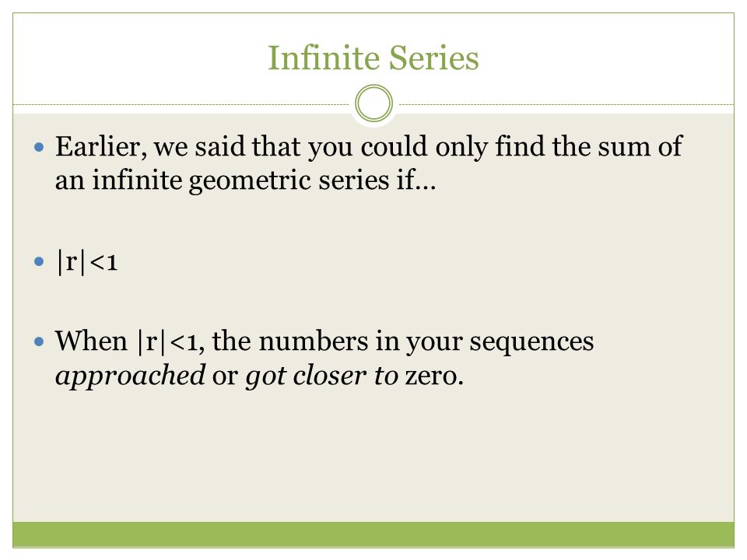Click the italic phrase "got closer to"
The height and width of the screenshot is (560, 747).
[x=321, y=376]
